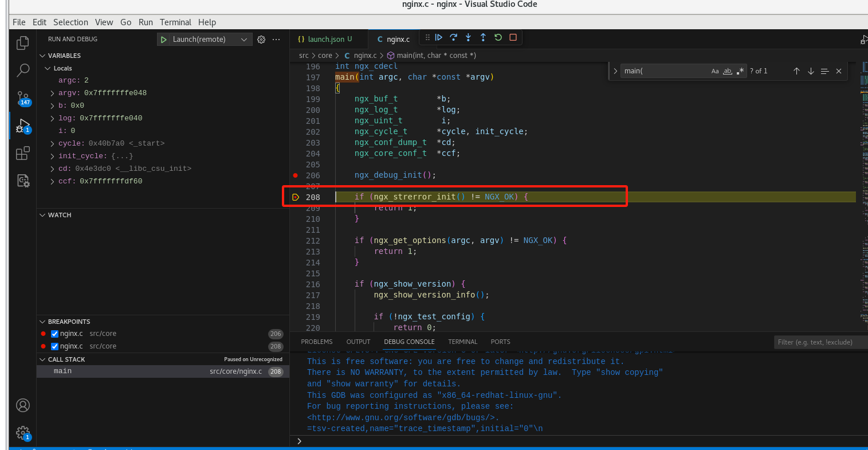Viewport: 868px width, 450px height.
Task: Click the debug console filter field
Action: [820, 342]
